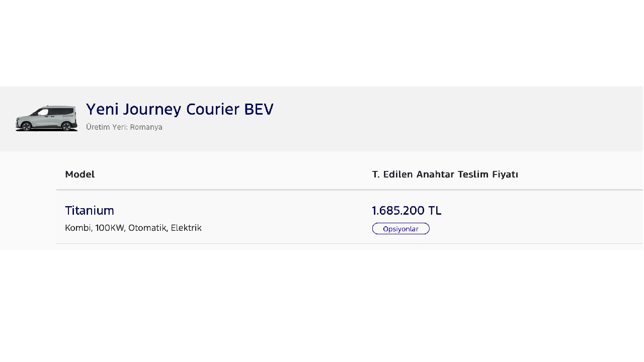Click the Otomatik transmission spec text
The width and height of the screenshot is (644, 362).
tap(148, 228)
